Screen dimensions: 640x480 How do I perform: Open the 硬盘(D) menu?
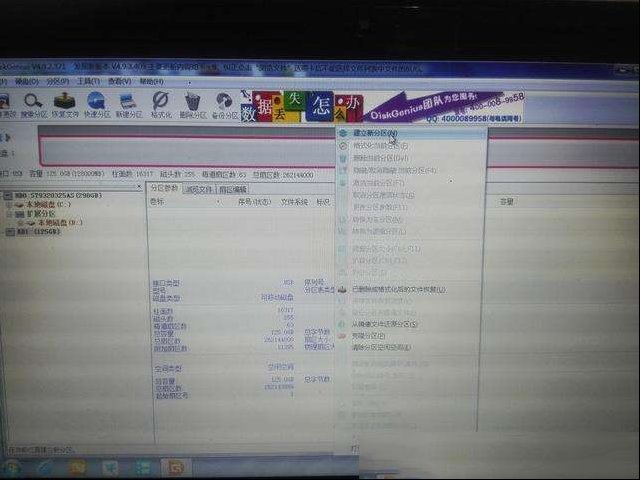tap(27, 82)
